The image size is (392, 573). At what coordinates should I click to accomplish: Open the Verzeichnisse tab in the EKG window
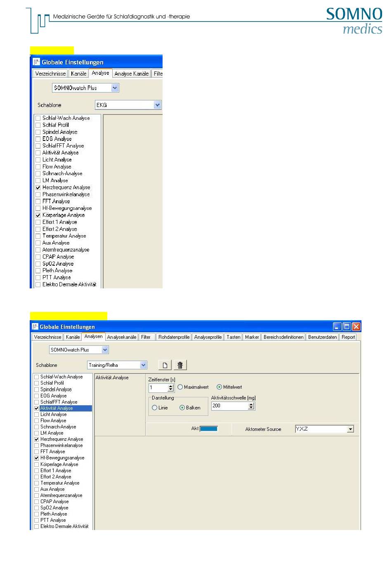click(50, 74)
